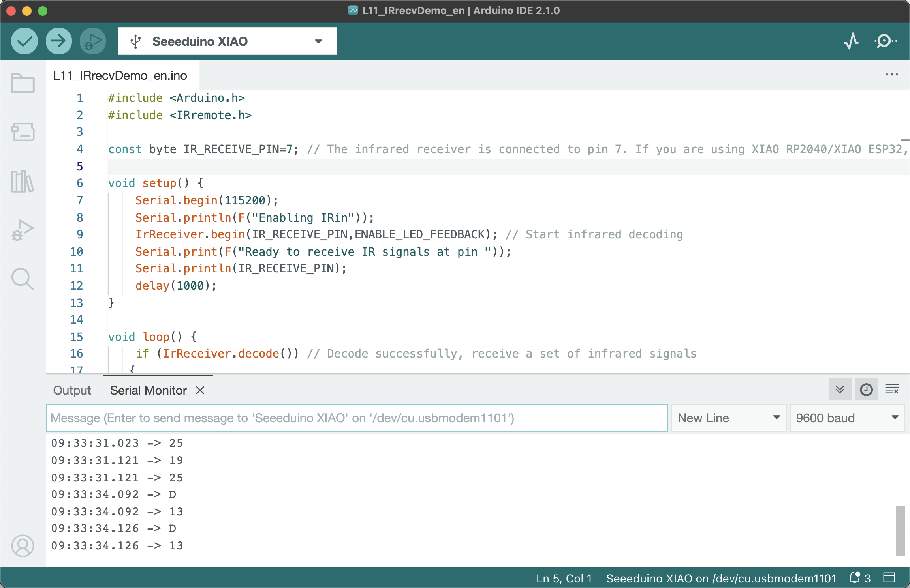Click the '09:33:31.023 -> 25' output row
The height and width of the screenshot is (588, 910).
[x=117, y=443]
